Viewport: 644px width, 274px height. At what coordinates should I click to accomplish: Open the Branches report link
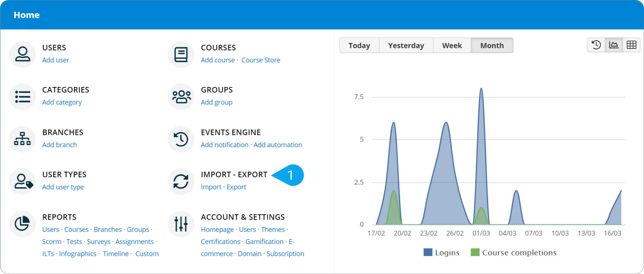click(108, 229)
